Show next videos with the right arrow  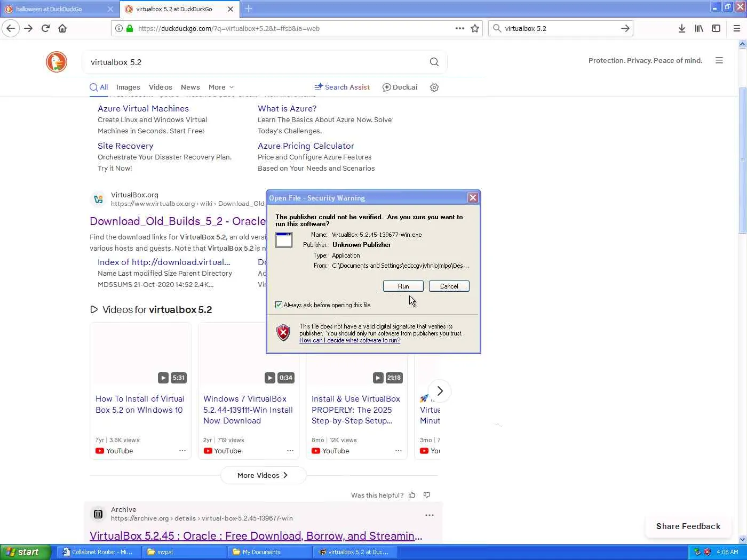[440, 391]
